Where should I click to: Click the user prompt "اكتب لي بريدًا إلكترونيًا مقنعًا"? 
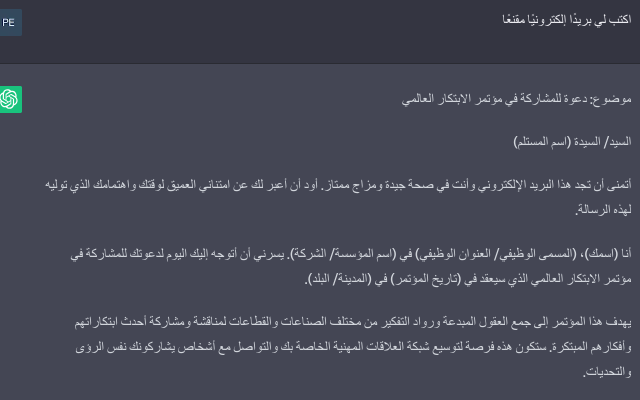(567, 20)
